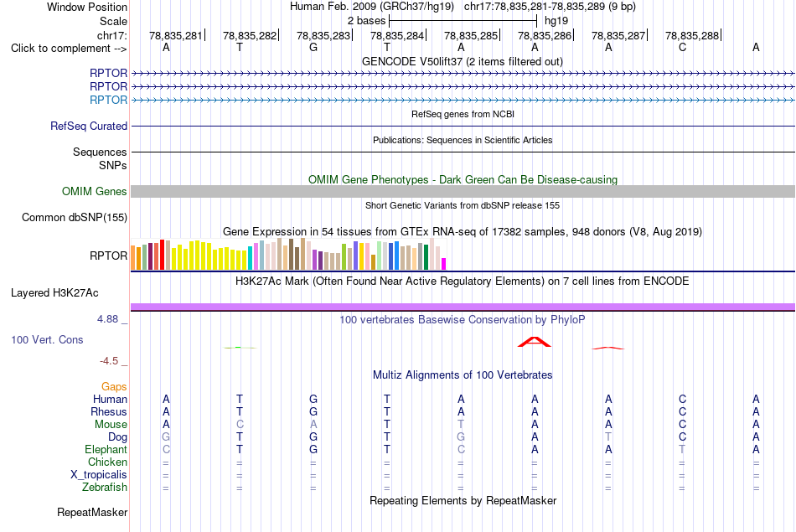
Task: Click position label 78,835,288 on ruler
Action: pos(691,35)
